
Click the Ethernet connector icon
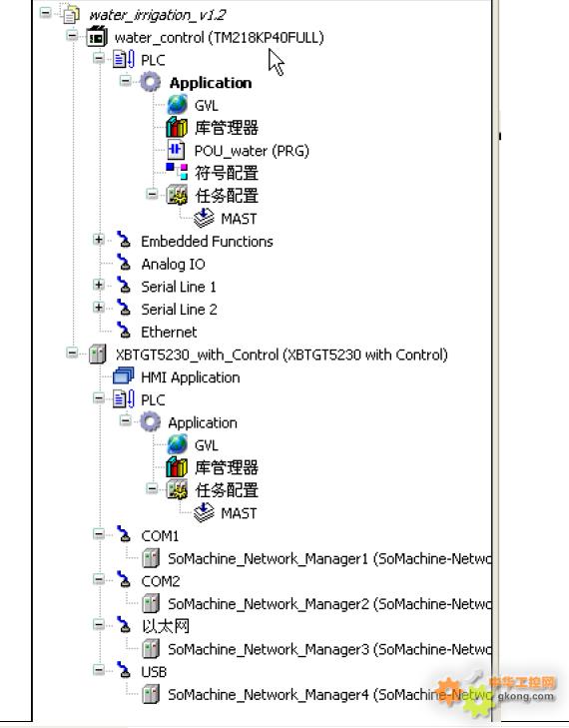(x=124, y=331)
